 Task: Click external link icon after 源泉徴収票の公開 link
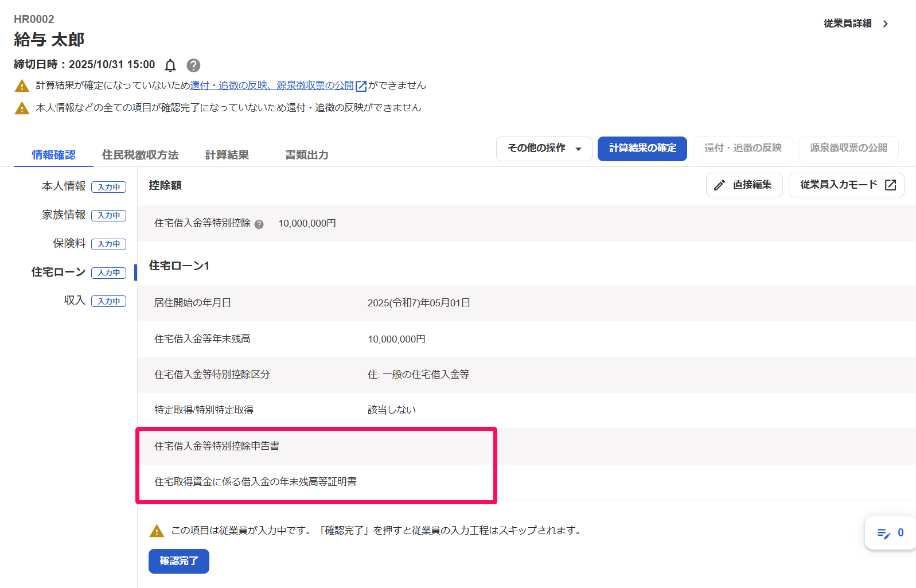[x=361, y=86]
